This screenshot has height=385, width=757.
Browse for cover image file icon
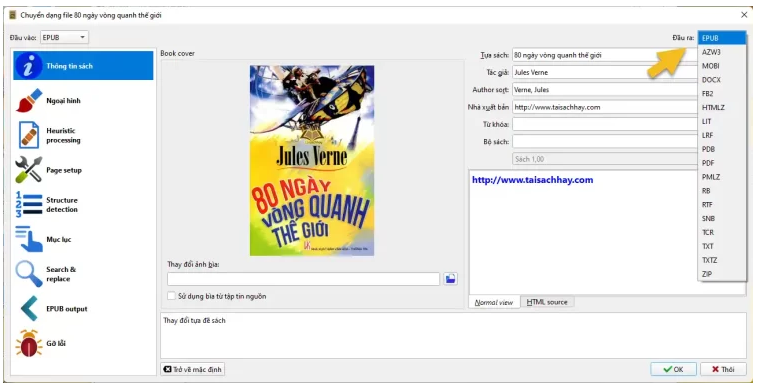point(450,279)
